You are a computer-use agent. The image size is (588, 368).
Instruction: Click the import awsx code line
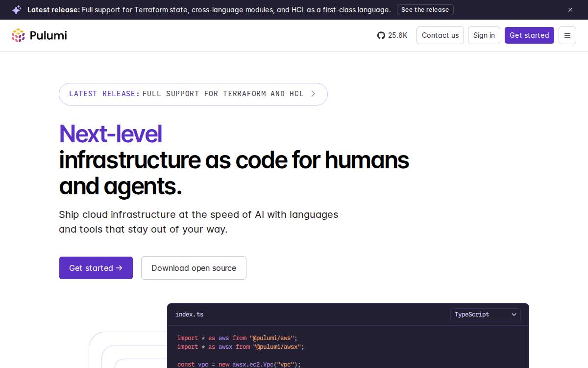click(x=241, y=347)
